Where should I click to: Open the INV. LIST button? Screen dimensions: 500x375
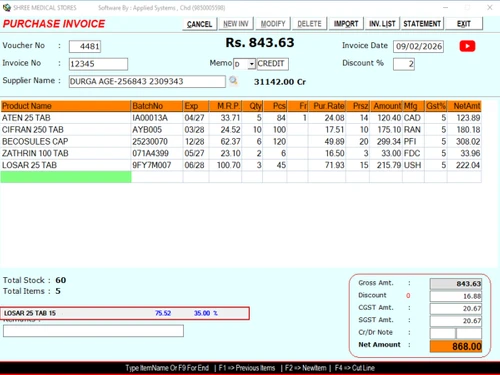tap(382, 24)
